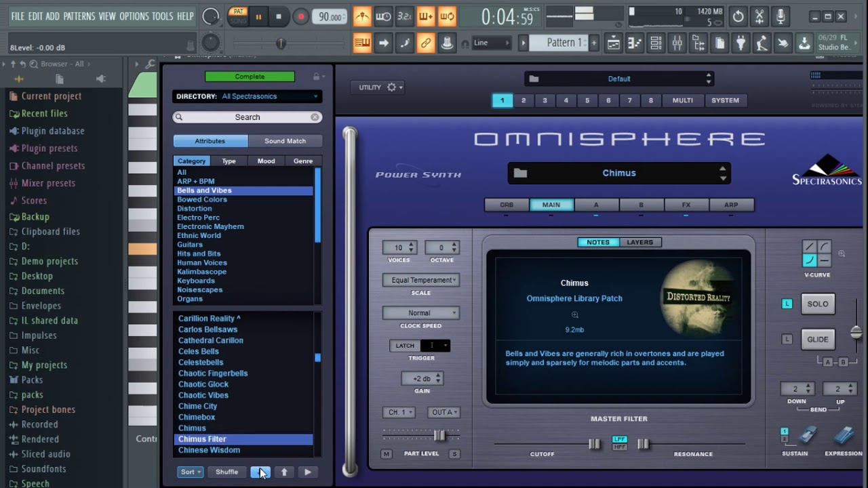Toggle the LATCH button
Image resolution: width=868 pixels, height=488 pixels.
pyautogui.click(x=405, y=346)
